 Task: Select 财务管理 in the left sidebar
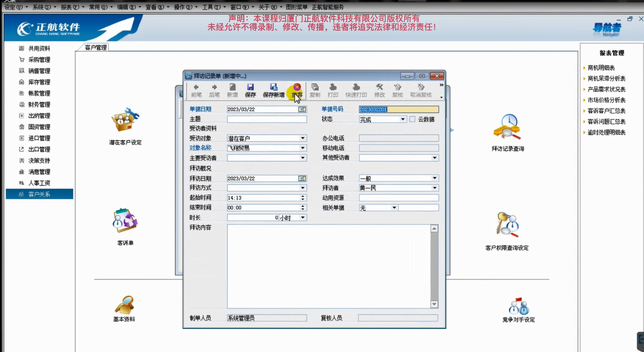click(39, 105)
